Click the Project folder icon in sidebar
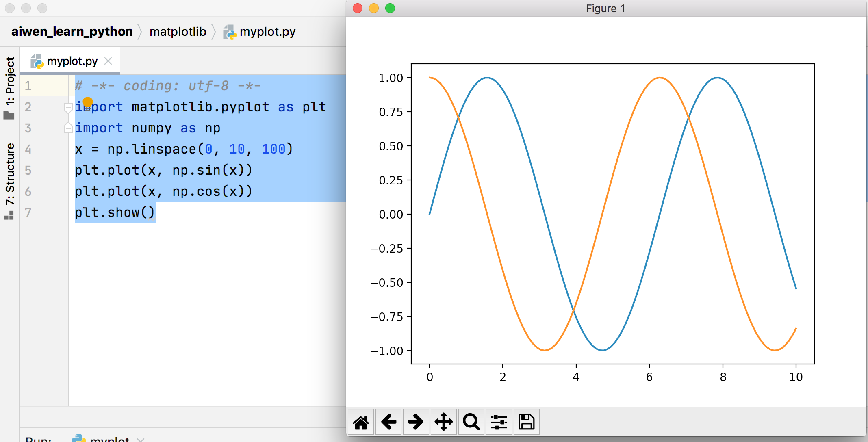The width and height of the screenshot is (868, 442). (x=9, y=116)
